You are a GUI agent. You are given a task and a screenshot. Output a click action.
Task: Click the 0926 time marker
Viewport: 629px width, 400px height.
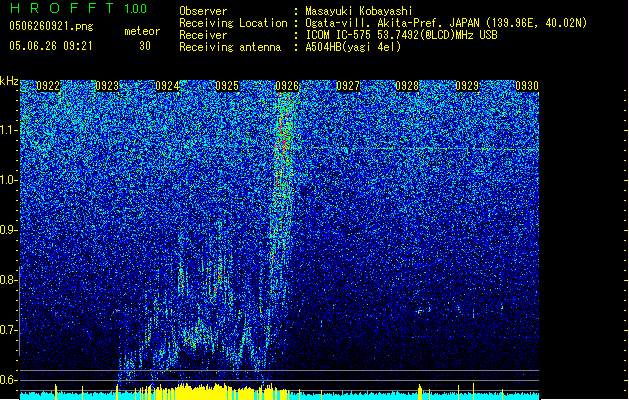(x=287, y=86)
